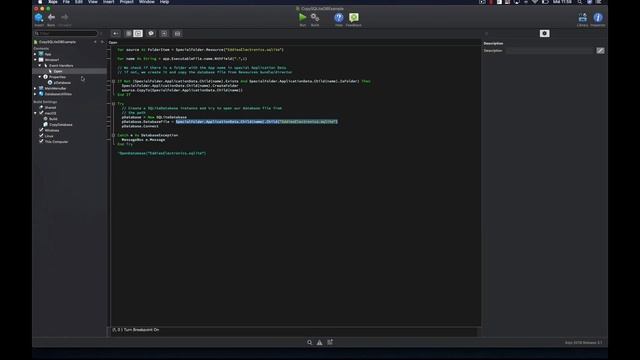
Task: Click the pDatabase.Connect code line
Action: click(x=140, y=126)
